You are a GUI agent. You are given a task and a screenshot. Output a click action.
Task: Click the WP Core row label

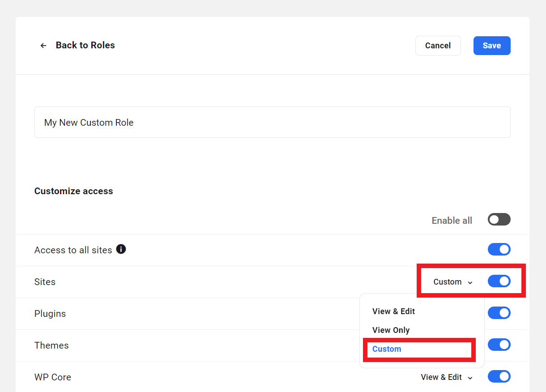tap(53, 377)
